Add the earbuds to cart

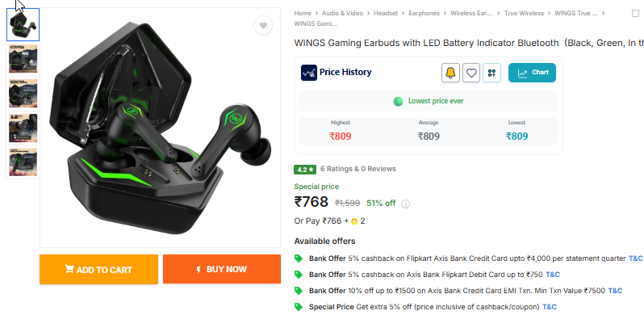coord(98,269)
